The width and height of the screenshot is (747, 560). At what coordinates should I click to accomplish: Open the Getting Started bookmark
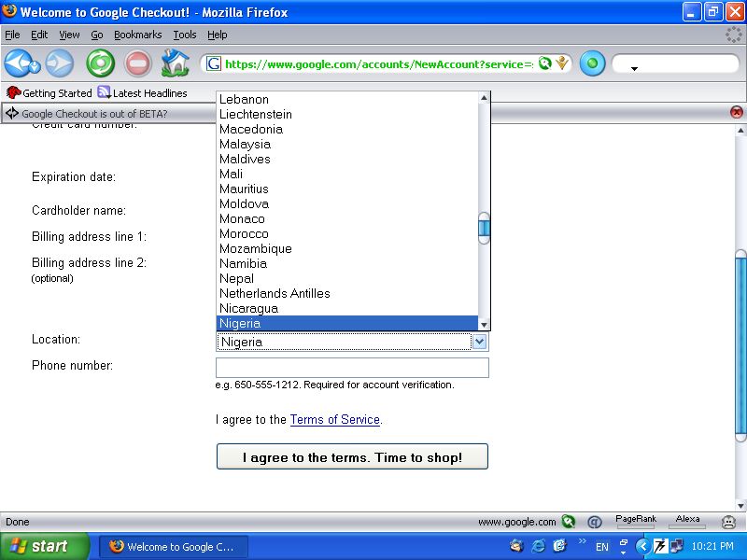pyautogui.click(x=49, y=92)
